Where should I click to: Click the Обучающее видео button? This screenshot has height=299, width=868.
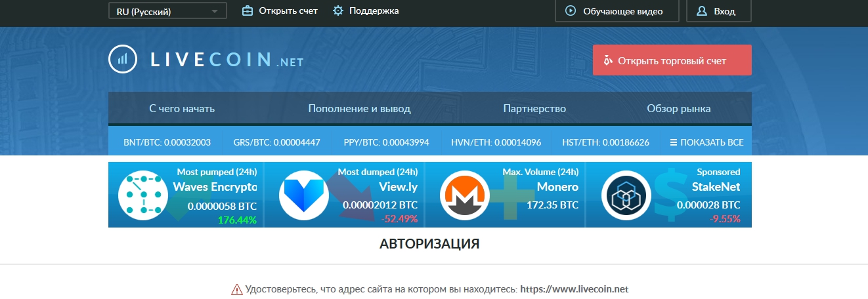pyautogui.click(x=617, y=11)
